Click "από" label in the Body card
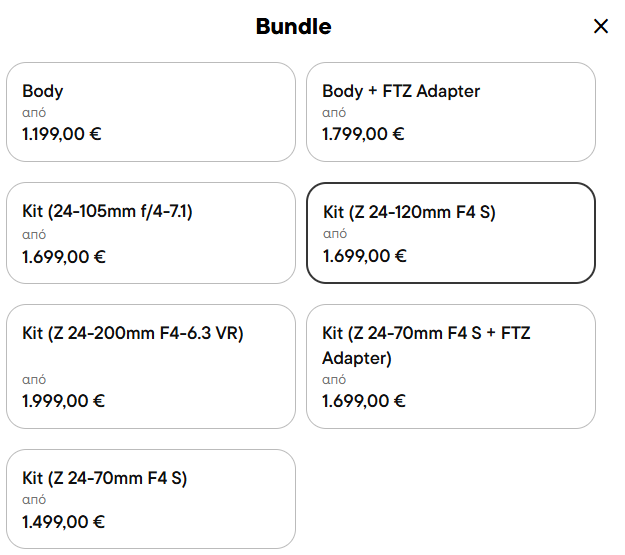The image size is (625, 555). 34,113
